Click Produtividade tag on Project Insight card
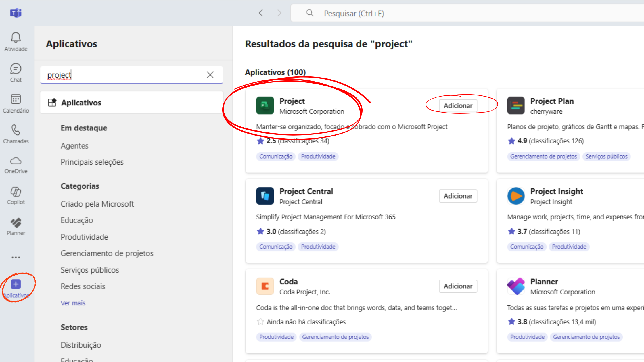644x362 pixels. point(569,247)
